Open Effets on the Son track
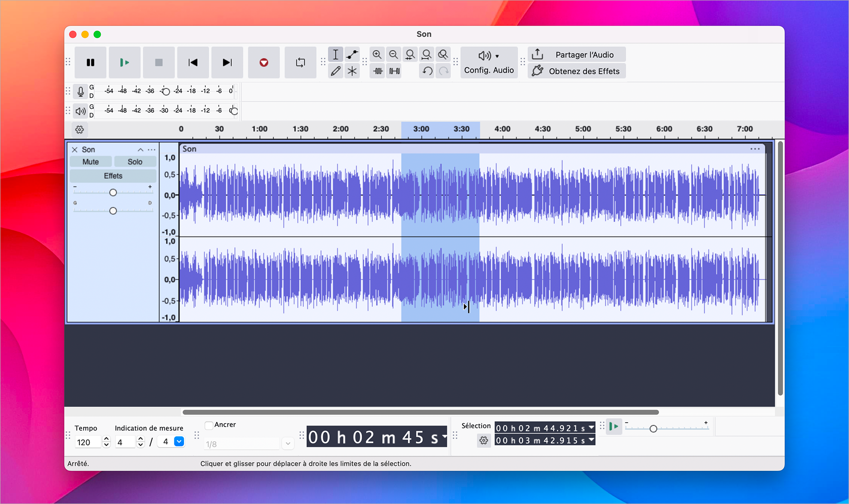The image size is (849, 504). (x=113, y=176)
